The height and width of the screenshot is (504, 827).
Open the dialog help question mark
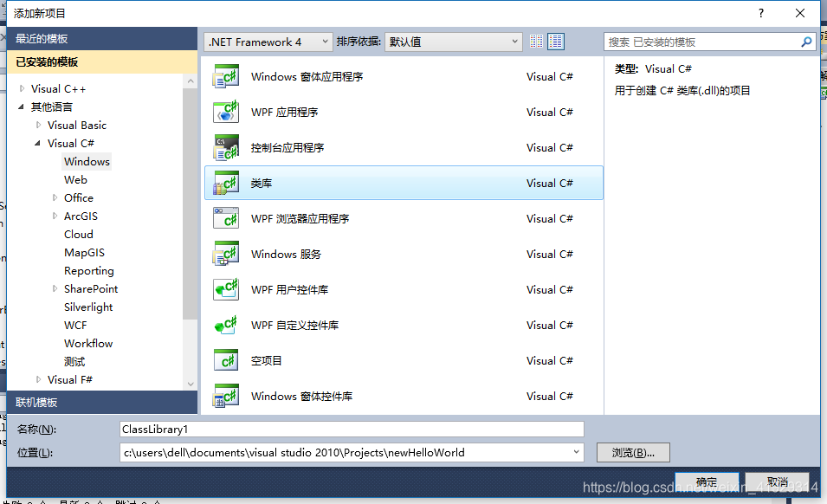pos(760,13)
